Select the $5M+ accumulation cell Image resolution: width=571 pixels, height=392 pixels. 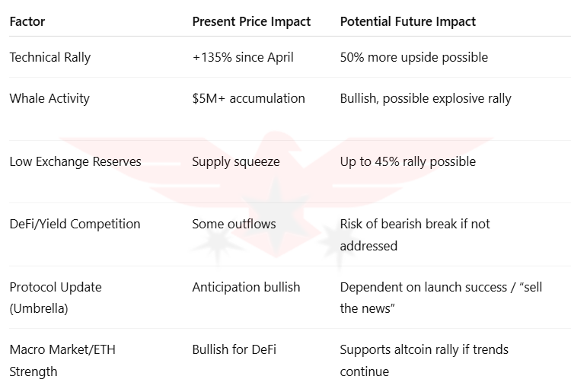[x=248, y=98]
